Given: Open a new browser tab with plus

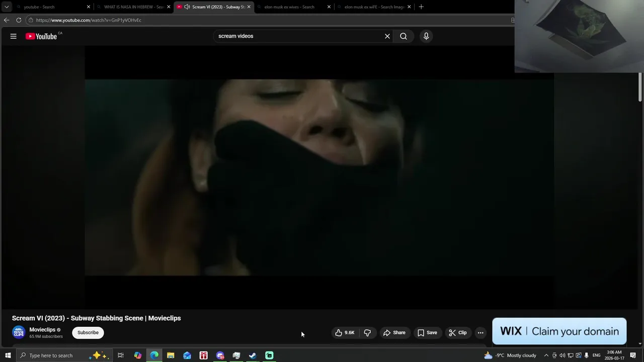Looking at the screenshot, I should (421, 7).
